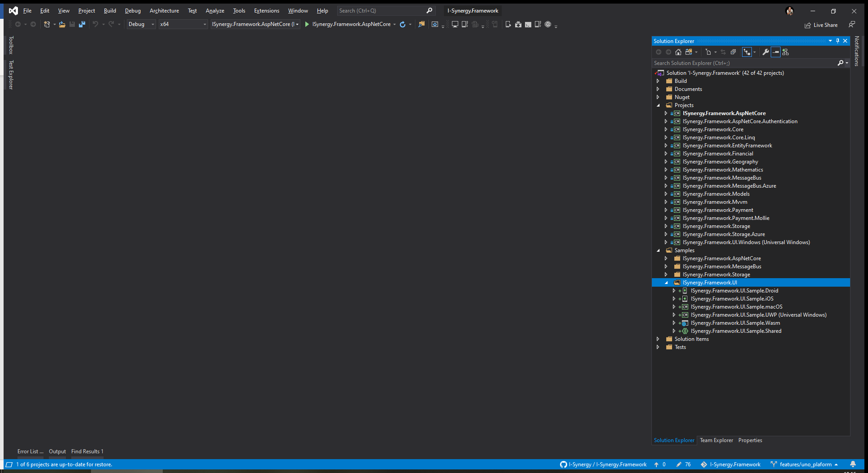Click the Visual Studio logo icon
This screenshot has height=473, width=868.
coord(13,11)
